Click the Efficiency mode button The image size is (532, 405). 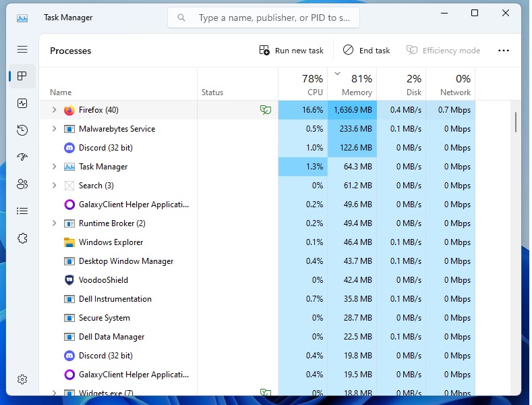(444, 51)
